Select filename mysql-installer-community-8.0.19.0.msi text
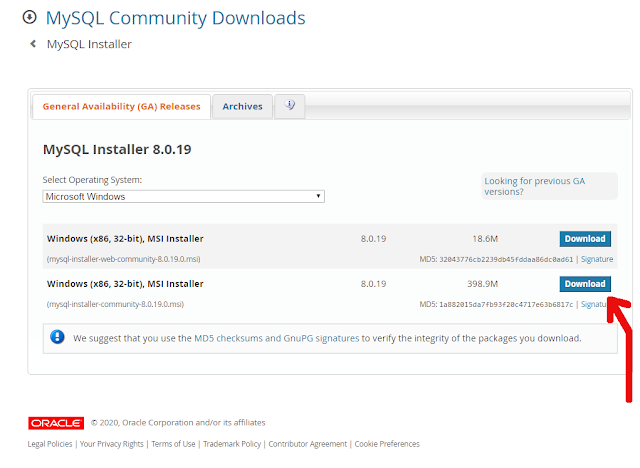 pos(115,304)
